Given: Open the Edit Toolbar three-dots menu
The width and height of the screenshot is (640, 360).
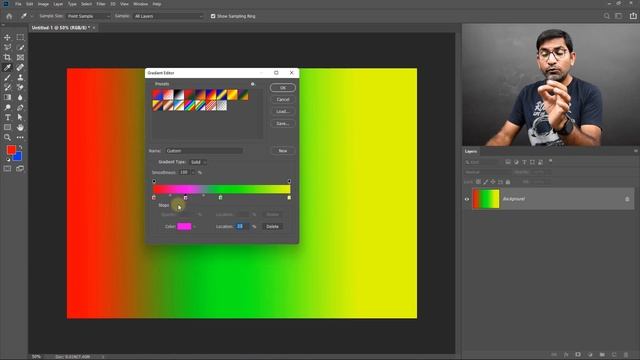Looking at the screenshot, I should (20, 138).
